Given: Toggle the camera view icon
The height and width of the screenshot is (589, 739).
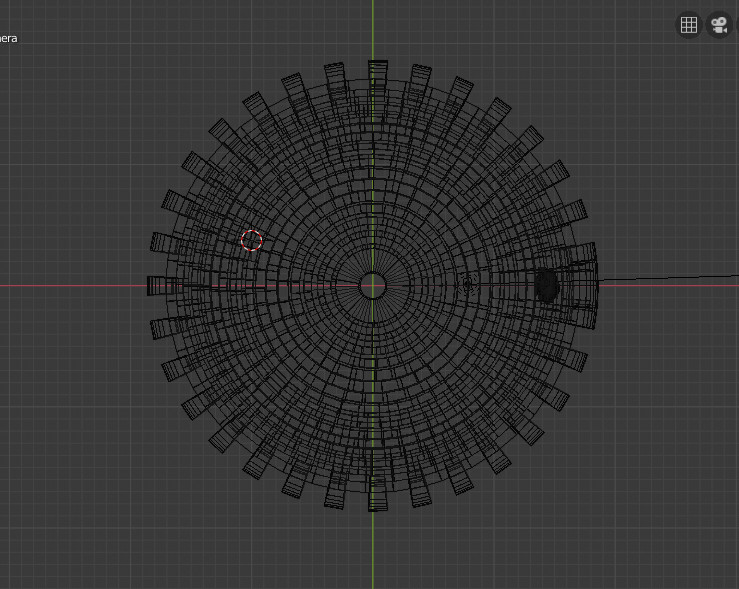Looking at the screenshot, I should pyautogui.click(x=719, y=25).
